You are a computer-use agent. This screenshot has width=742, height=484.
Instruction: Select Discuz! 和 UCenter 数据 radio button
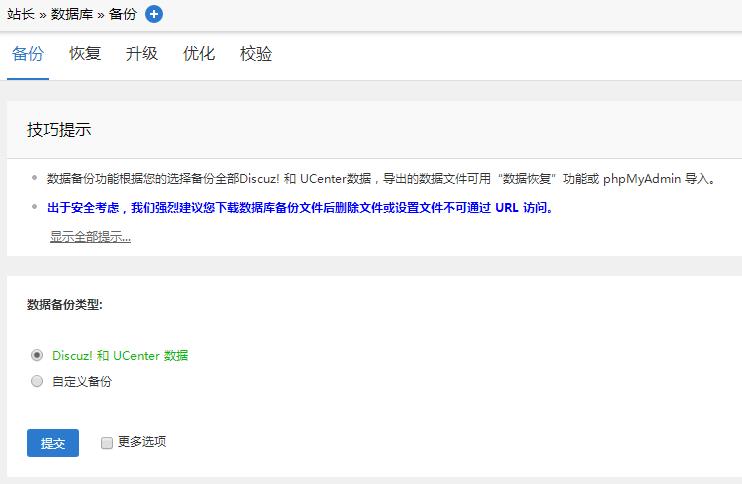click(37, 355)
